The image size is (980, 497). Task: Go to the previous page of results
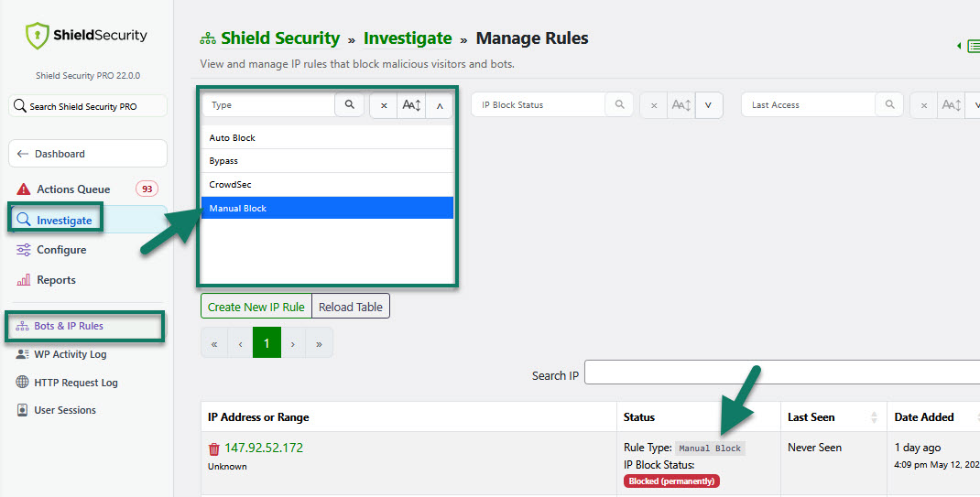point(240,343)
